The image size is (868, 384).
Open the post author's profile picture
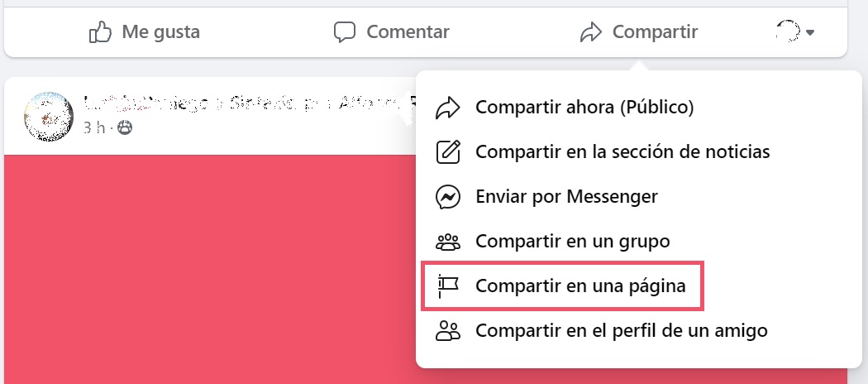click(48, 116)
